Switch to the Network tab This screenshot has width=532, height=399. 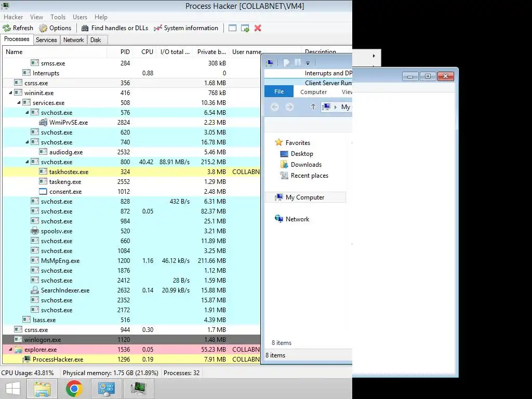click(x=73, y=40)
